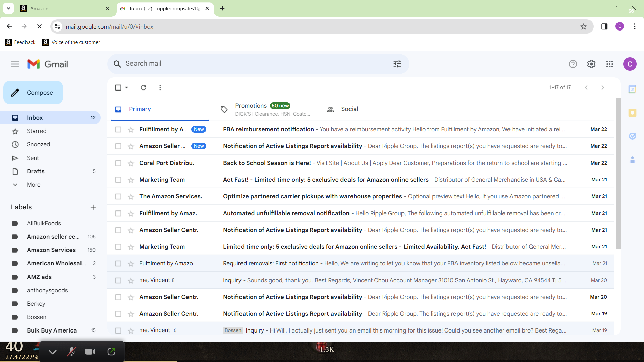Open the Feedback bookmark
The height and width of the screenshot is (362, 644).
click(20, 42)
